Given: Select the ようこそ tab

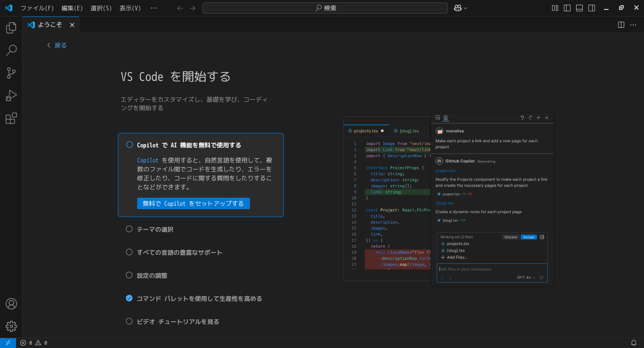Looking at the screenshot, I should [51, 25].
